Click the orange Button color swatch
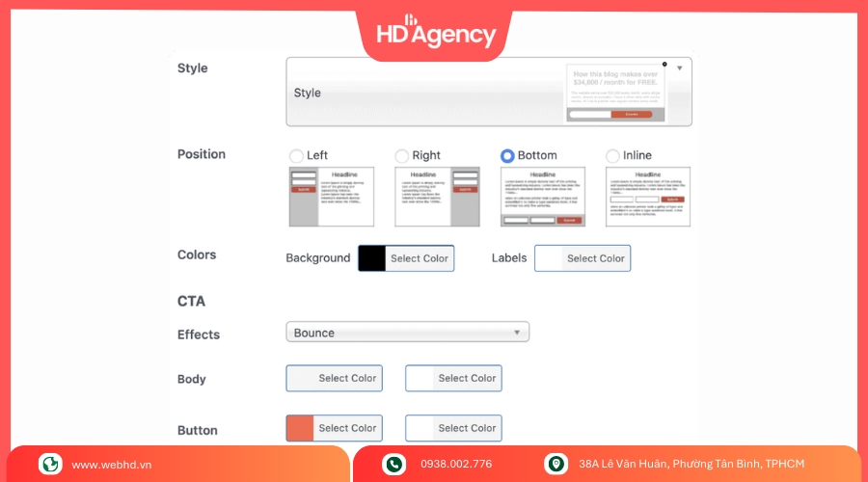This screenshot has height=482, width=868. pos(300,428)
